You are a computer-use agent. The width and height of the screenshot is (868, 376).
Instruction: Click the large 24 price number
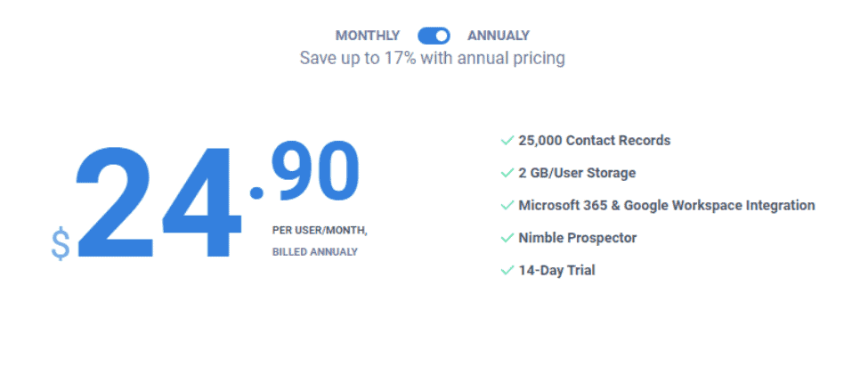click(158, 201)
